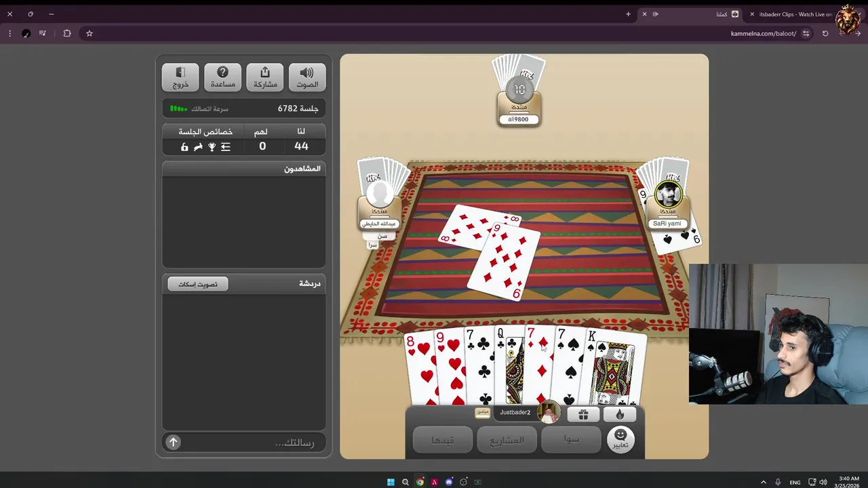Click the سوا button
The image size is (868, 488).
tap(572, 439)
